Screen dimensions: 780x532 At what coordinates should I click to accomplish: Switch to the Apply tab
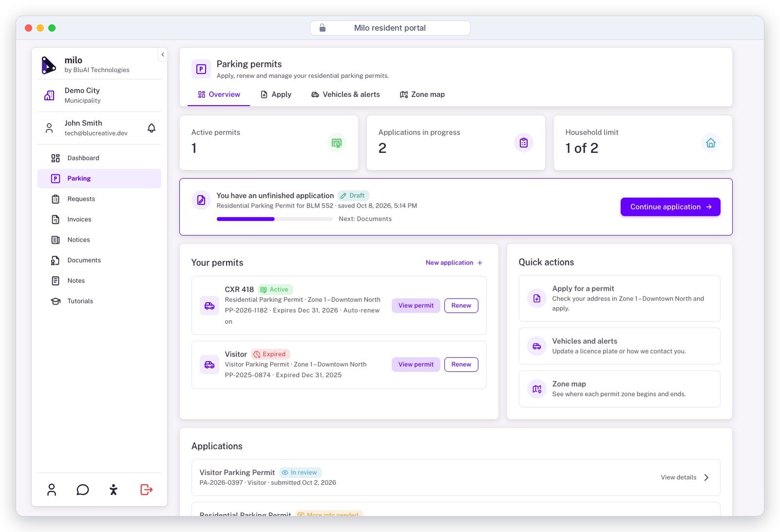click(276, 95)
